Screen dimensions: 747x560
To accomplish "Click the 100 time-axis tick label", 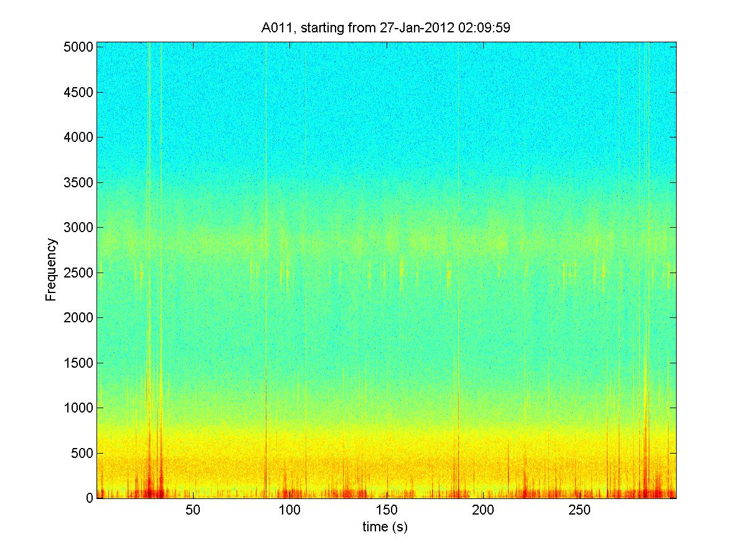I will [x=290, y=510].
